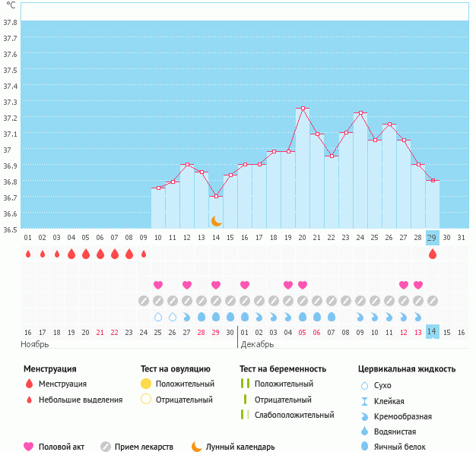The width and height of the screenshot is (476, 452).
Task: Click the large menstruation drop on cycle day 05
Action: [x=86, y=254]
